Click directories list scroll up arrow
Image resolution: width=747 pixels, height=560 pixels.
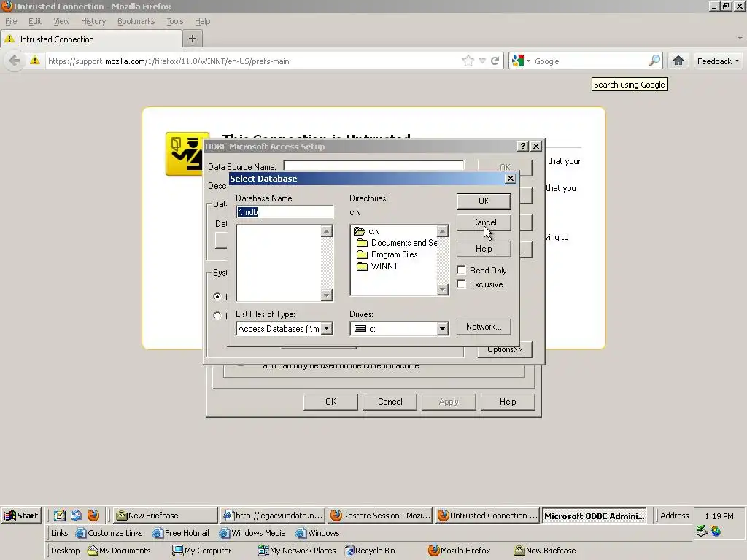(x=443, y=231)
